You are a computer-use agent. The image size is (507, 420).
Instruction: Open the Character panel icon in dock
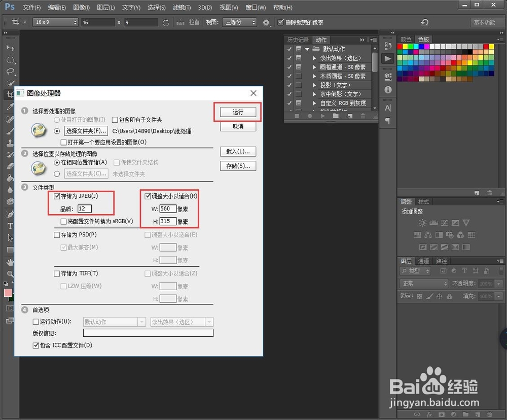point(388,108)
